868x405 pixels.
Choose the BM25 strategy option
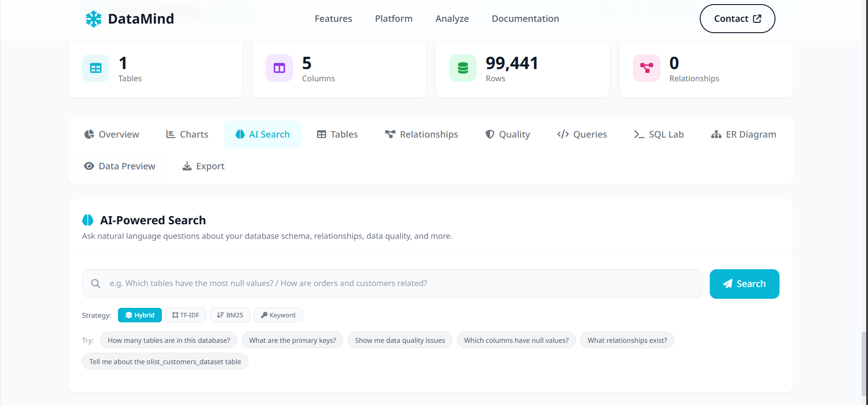click(230, 315)
